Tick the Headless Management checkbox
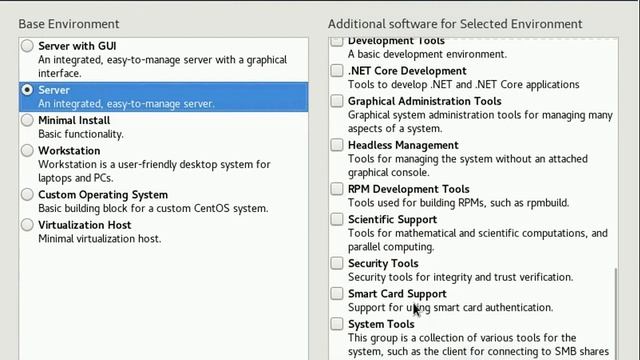This screenshot has width=640, height=360. tap(337, 145)
